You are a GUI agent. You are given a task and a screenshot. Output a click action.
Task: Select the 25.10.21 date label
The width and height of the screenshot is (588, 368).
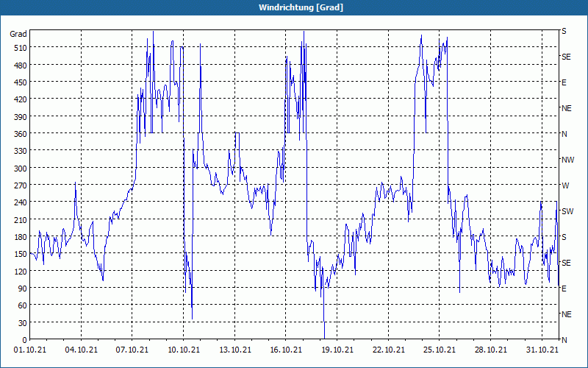pos(440,350)
